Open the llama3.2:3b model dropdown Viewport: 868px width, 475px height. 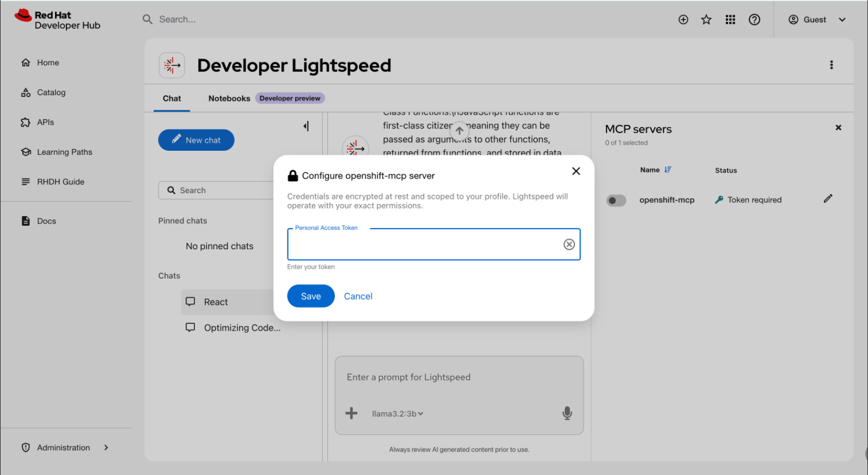click(398, 414)
